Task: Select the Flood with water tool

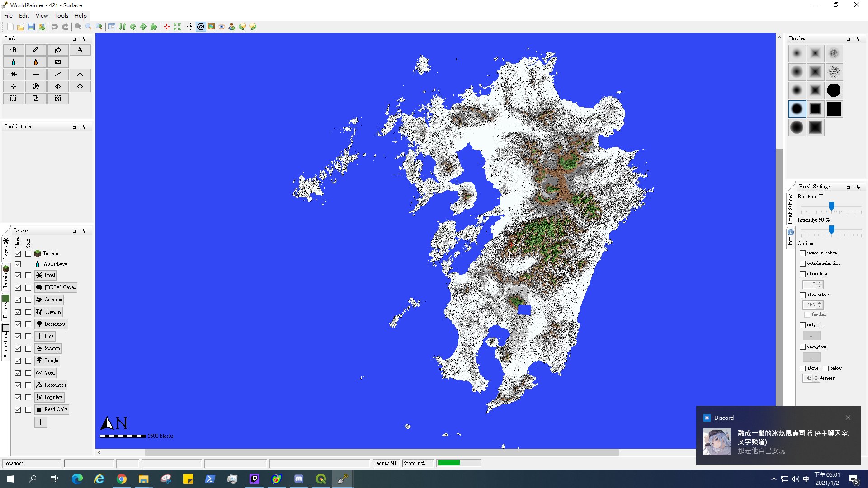Action: 14,62
